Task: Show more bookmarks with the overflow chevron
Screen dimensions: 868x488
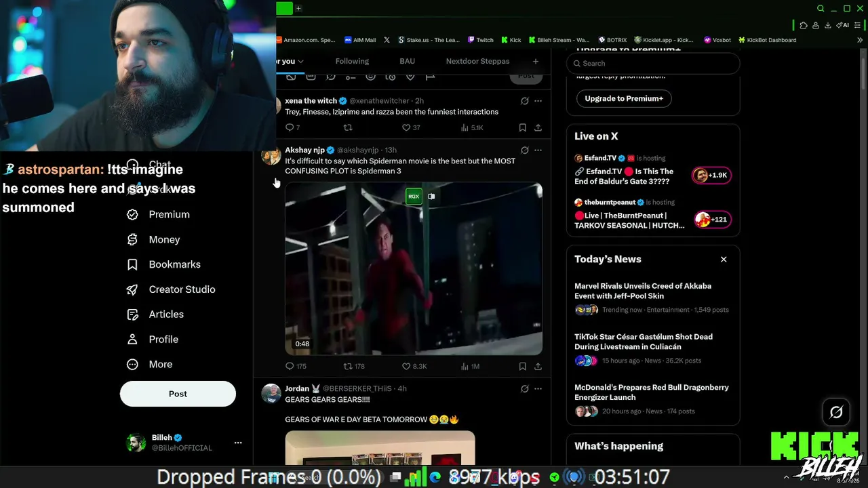Action: tap(860, 40)
